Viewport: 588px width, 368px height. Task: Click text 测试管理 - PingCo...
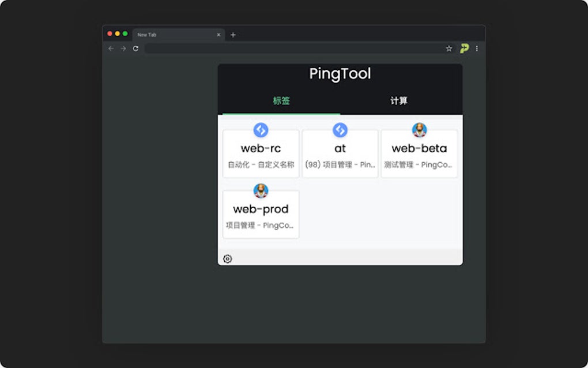(x=418, y=165)
